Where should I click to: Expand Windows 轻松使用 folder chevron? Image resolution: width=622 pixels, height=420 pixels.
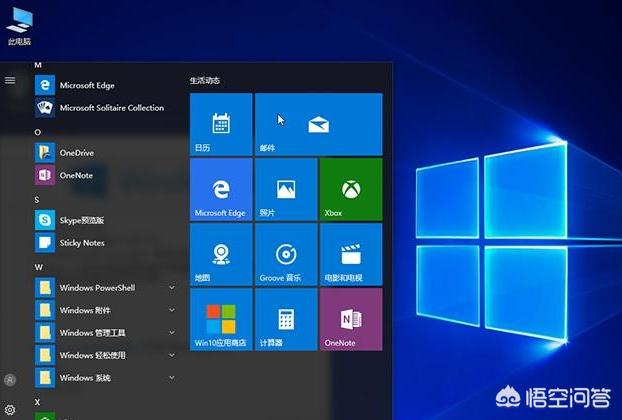172,355
